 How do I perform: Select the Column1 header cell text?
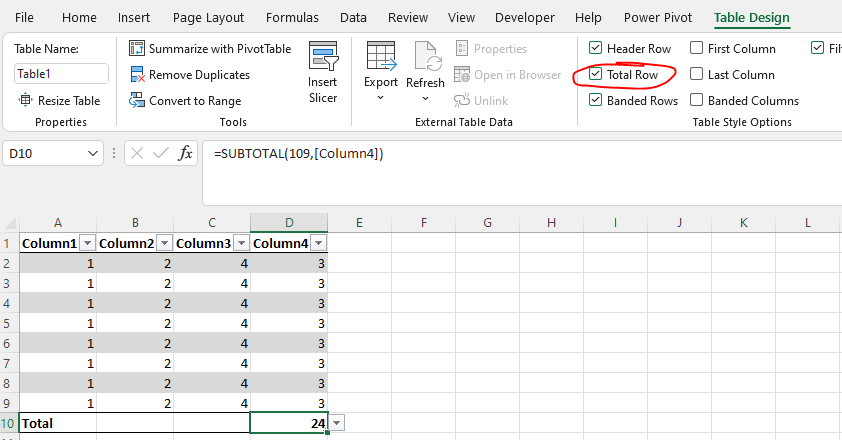(49, 243)
